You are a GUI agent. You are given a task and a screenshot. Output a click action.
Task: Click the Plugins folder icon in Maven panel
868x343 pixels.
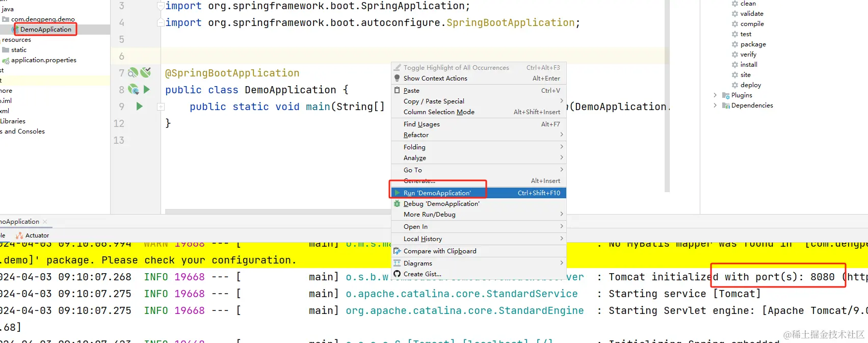pos(726,95)
